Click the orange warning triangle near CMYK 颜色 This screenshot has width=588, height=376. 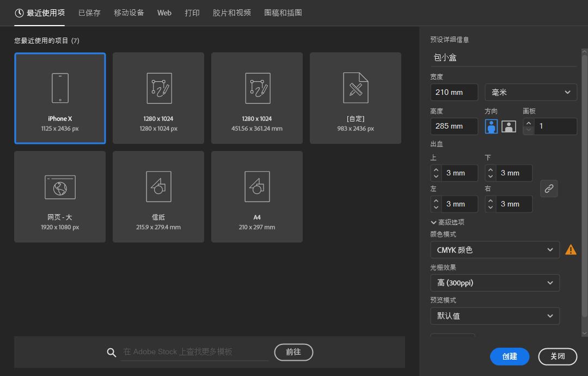point(571,250)
